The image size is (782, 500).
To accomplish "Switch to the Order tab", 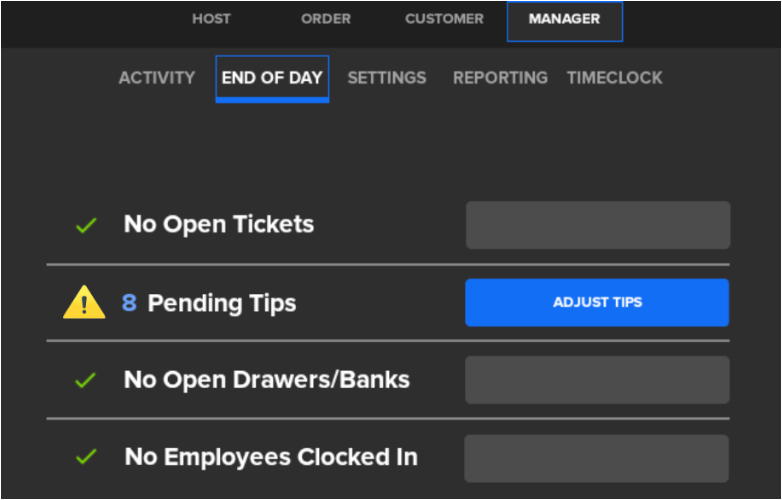I will point(326,19).
